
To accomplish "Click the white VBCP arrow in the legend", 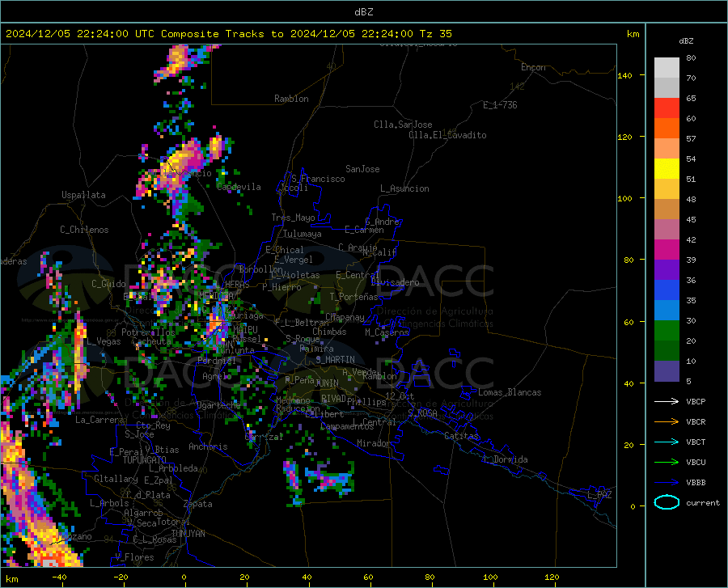I will point(667,401).
